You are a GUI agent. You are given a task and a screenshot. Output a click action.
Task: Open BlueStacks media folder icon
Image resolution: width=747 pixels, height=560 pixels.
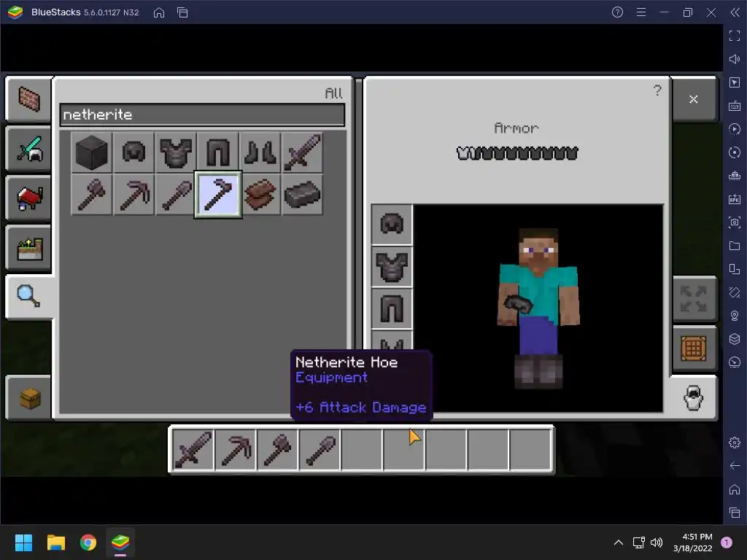tap(735, 246)
